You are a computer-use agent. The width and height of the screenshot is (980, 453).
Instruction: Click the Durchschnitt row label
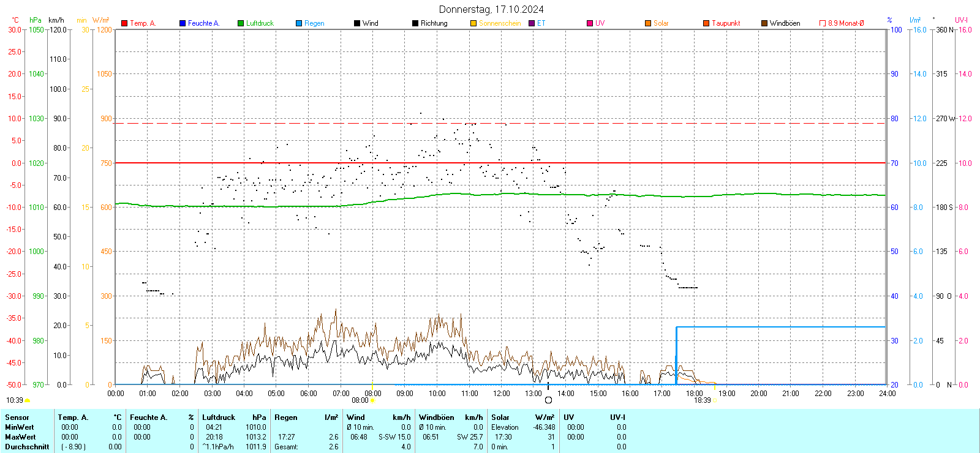pyautogui.click(x=27, y=447)
